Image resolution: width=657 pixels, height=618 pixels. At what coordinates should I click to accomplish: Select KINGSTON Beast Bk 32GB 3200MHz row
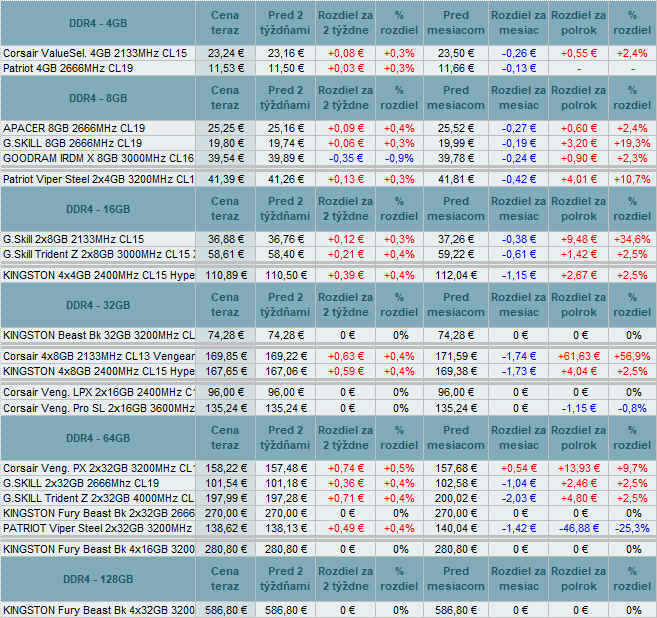tap(328, 335)
